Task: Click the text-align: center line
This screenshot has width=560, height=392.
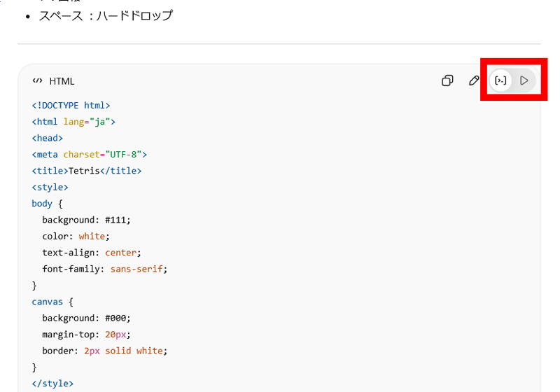Action: tap(91, 252)
